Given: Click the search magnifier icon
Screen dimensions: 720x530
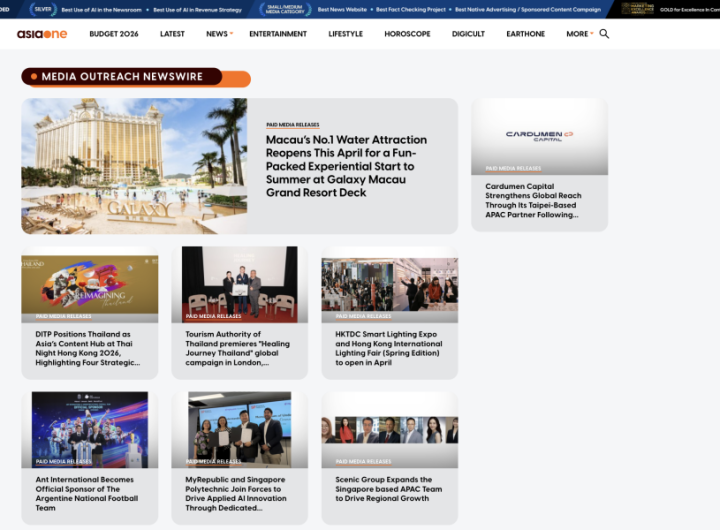Looking at the screenshot, I should pos(604,34).
